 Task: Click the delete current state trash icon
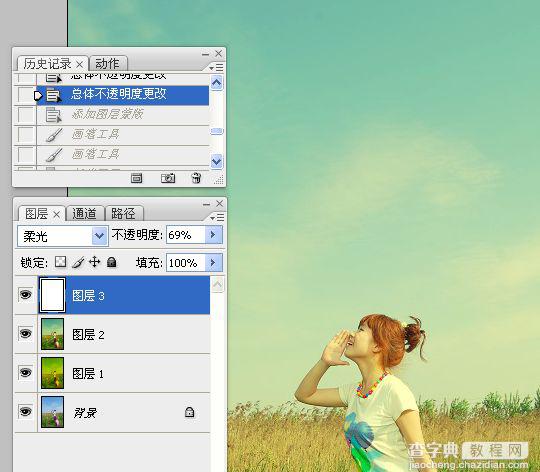click(x=196, y=178)
